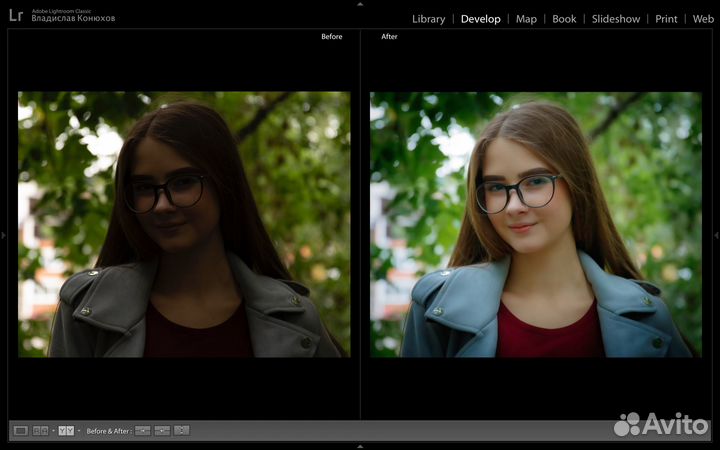Click the identity plate name Владислав Конюхов
This screenshot has width=720, height=450.
[x=73, y=18]
